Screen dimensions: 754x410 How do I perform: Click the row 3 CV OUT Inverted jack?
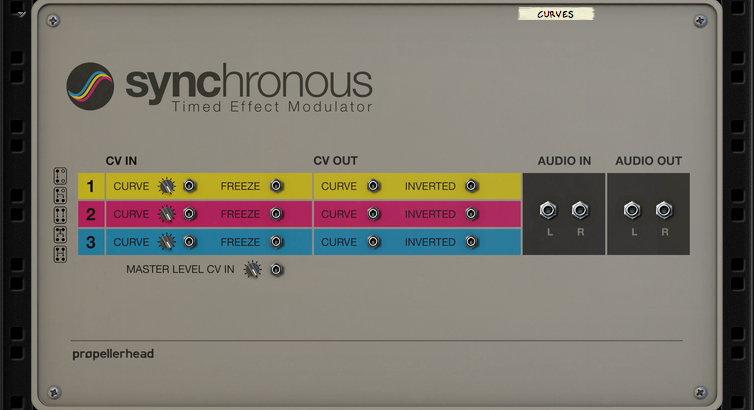(x=471, y=241)
